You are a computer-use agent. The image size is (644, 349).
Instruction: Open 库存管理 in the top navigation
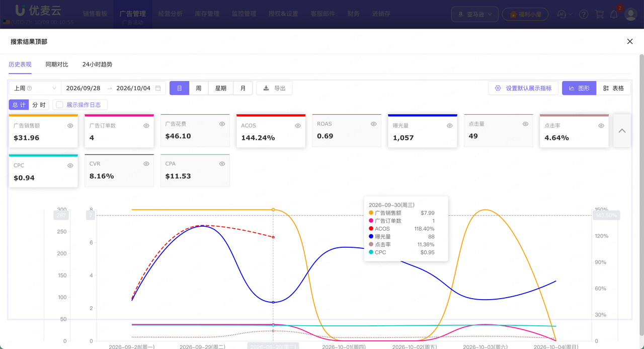(x=207, y=14)
